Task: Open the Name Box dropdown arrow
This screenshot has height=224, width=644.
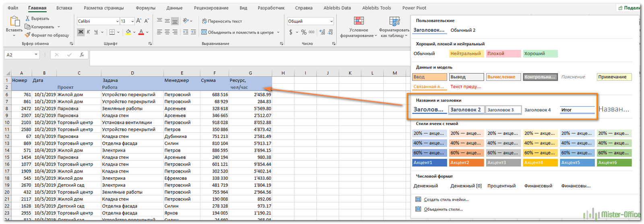Action: pyautogui.click(x=36, y=55)
